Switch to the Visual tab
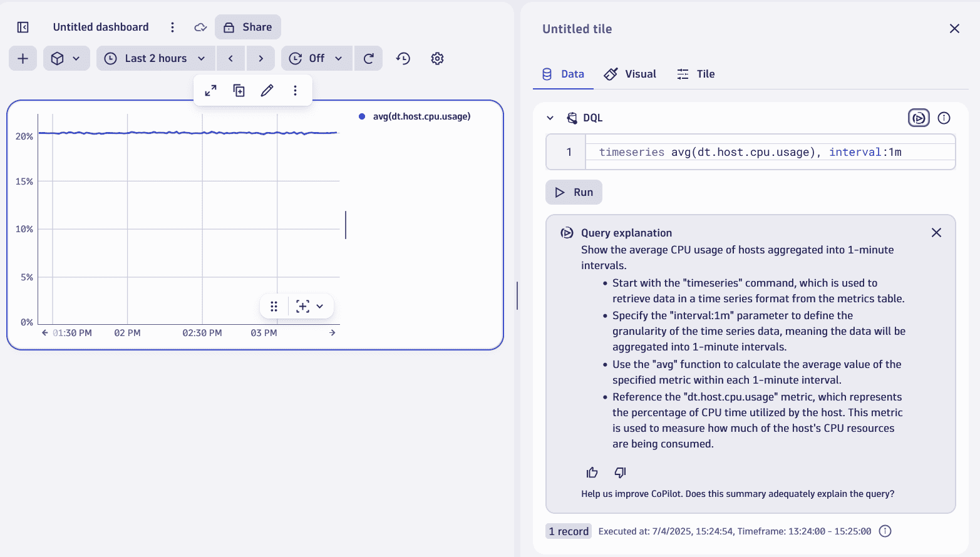 (x=630, y=74)
